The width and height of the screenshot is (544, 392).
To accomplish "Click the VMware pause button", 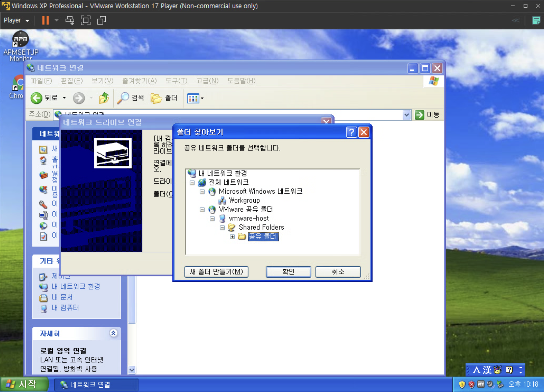I will coord(45,20).
